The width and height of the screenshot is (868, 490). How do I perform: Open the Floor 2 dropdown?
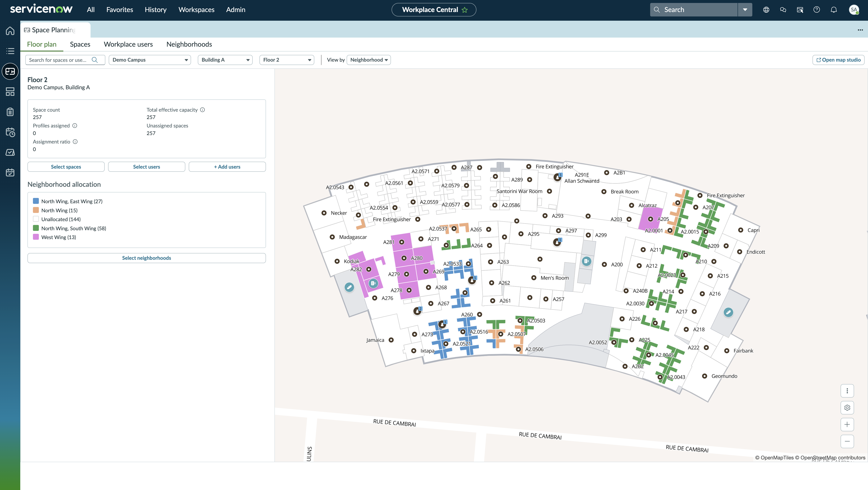287,60
